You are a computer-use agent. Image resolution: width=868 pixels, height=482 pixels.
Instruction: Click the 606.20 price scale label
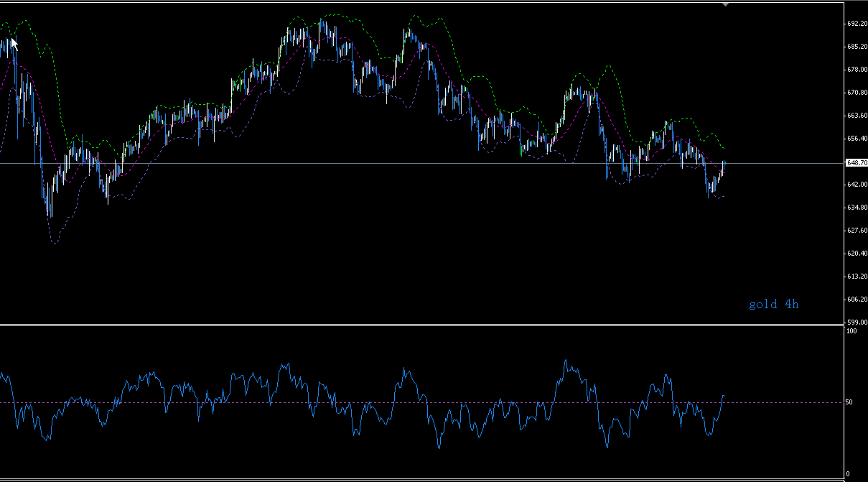coord(857,300)
